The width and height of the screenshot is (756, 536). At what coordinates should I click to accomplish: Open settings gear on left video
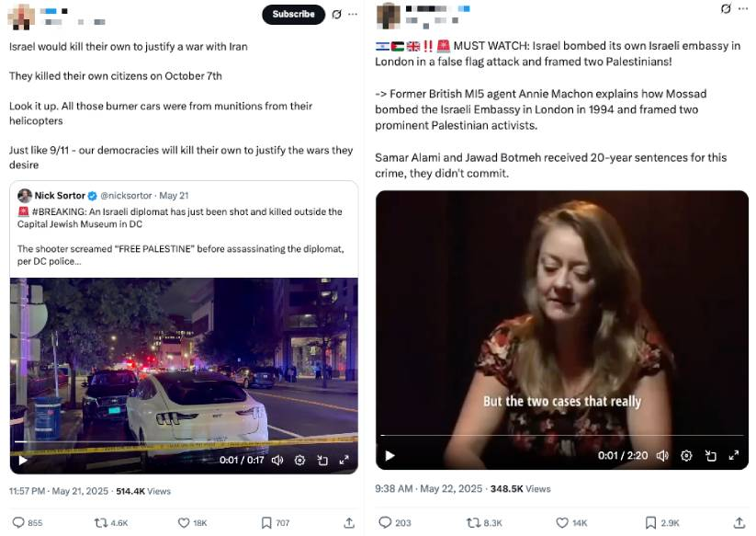pyautogui.click(x=299, y=460)
